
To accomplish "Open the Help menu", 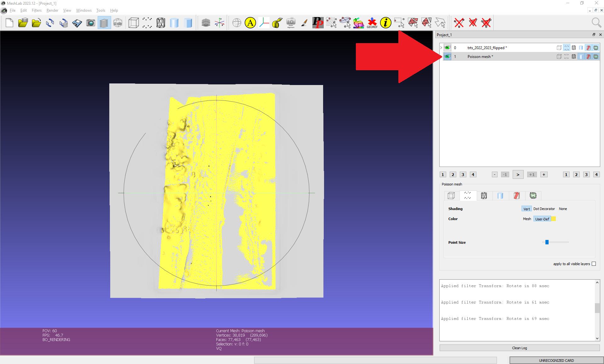I will [114, 10].
